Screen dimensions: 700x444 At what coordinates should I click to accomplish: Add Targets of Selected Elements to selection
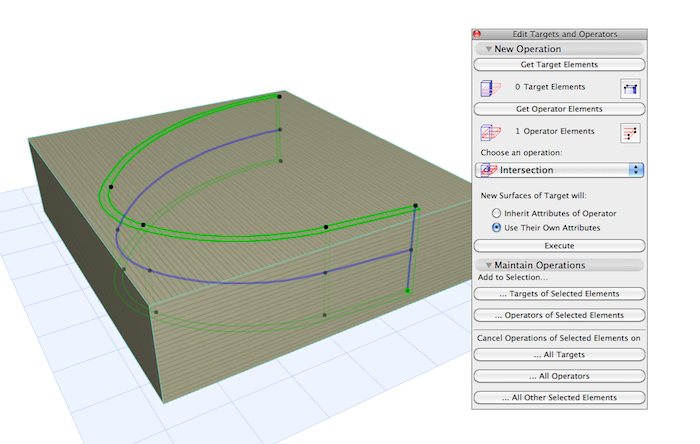(x=559, y=294)
